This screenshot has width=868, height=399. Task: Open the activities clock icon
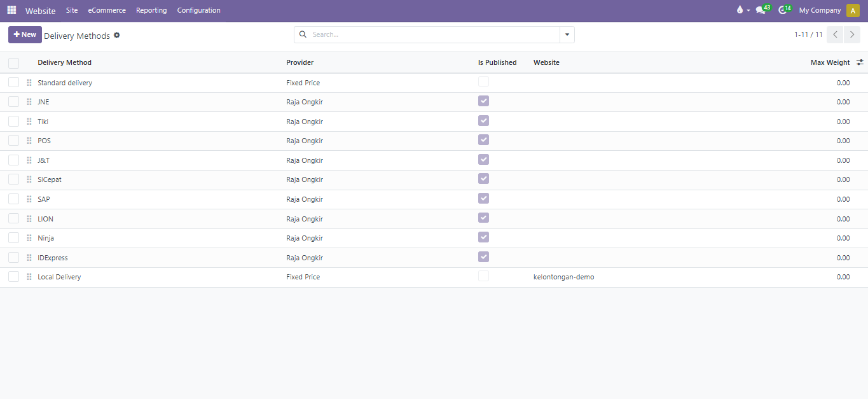pyautogui.click(x=783, y=10)
